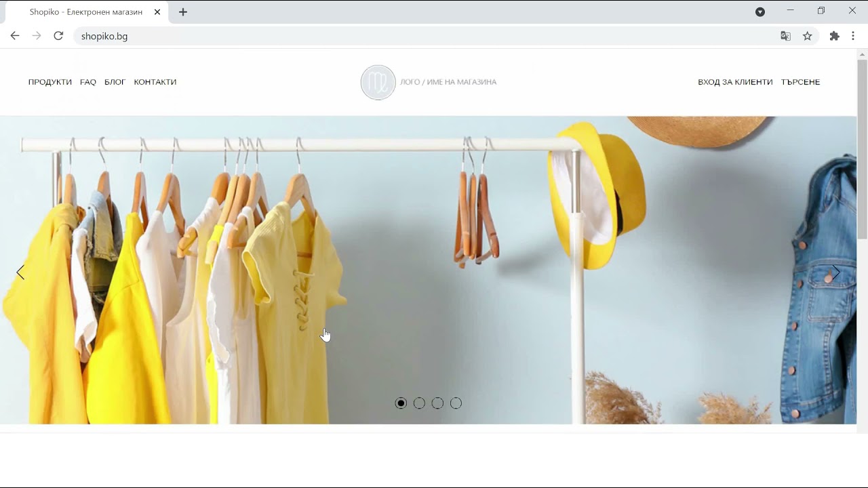Open the Google Translate page icon
The height and width of the screenshot is (488, 868).
click(x=785, y=36)
